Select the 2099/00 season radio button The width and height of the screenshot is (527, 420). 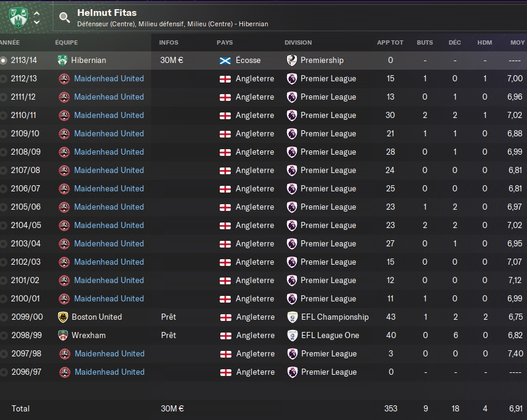[4, 317]
